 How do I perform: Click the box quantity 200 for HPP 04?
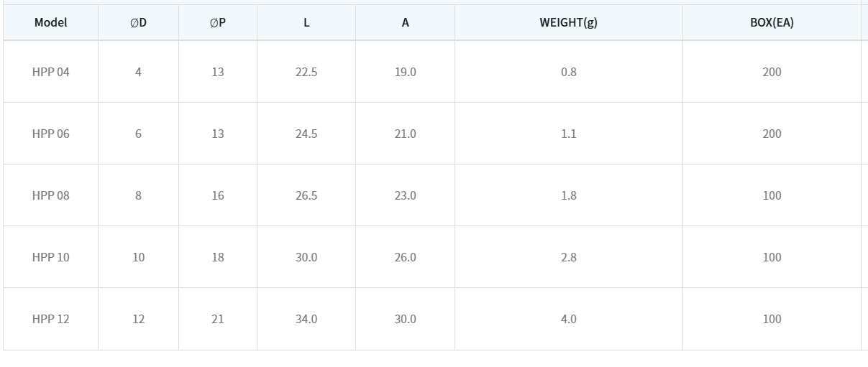click(x=772, y=72)
